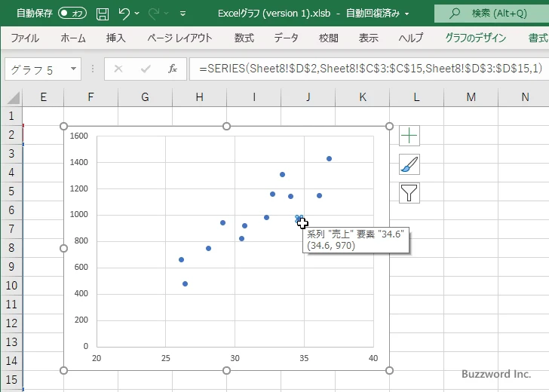
Task: Switch to the ホーム tab
Action: point(73,38)
